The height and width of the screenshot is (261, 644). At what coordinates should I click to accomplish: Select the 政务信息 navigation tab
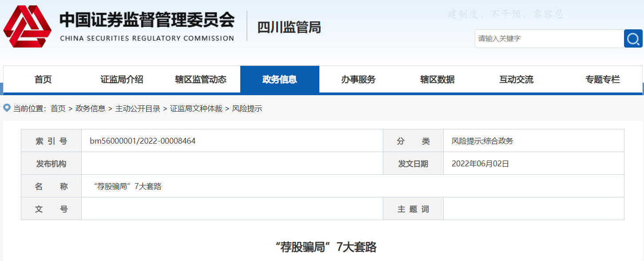coord(280,80)
